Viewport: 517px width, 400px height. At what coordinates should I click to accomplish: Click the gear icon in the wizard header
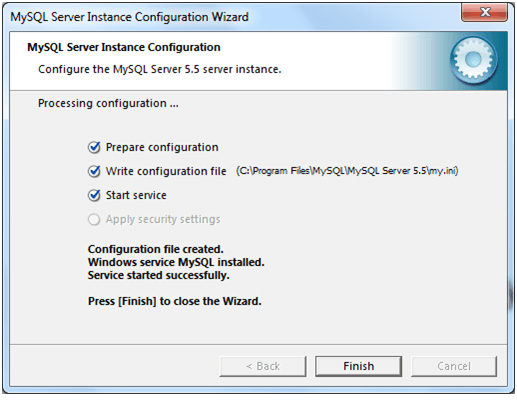coord(474,60)
